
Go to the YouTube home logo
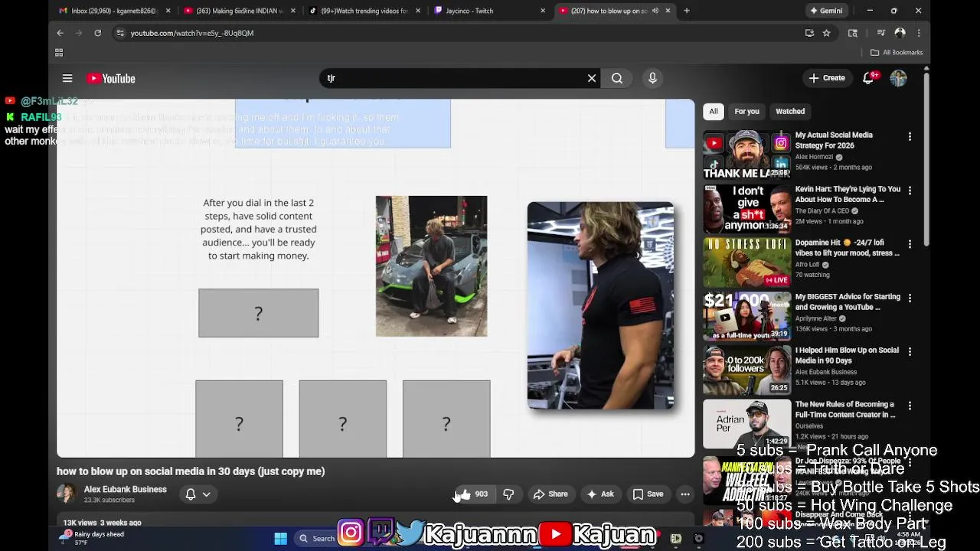[111, 78]
